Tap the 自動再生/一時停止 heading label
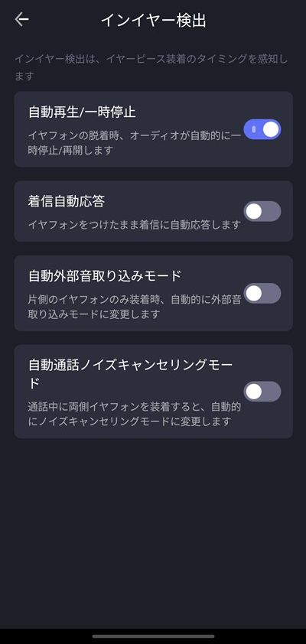 pyautogui.click(x=82, y=112)
